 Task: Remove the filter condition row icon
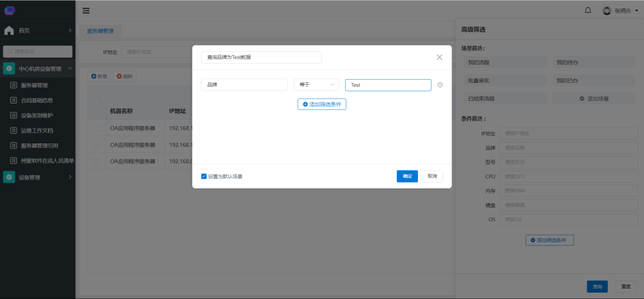click(440, 85)
